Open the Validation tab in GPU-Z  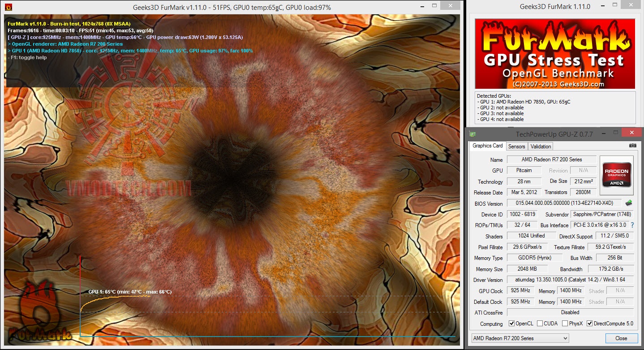point(541,147)
